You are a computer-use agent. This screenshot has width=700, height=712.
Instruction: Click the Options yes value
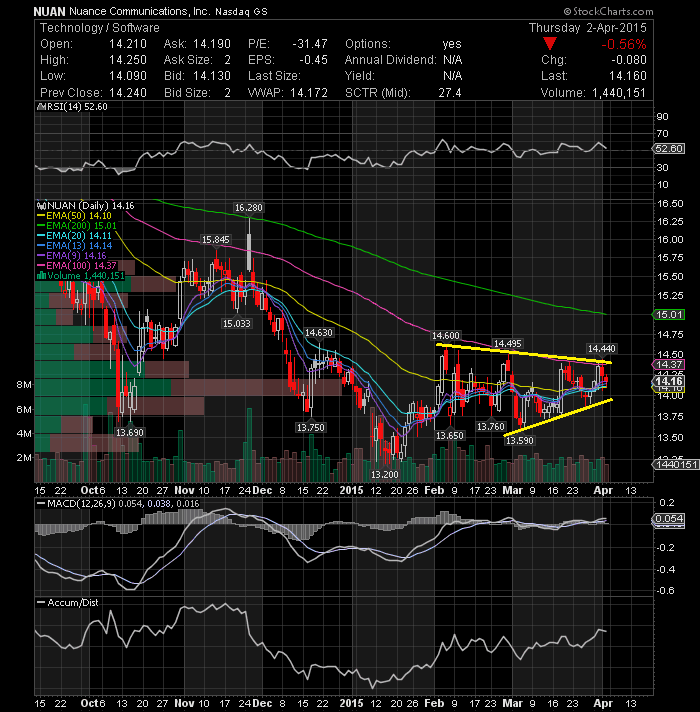[452, 44]
